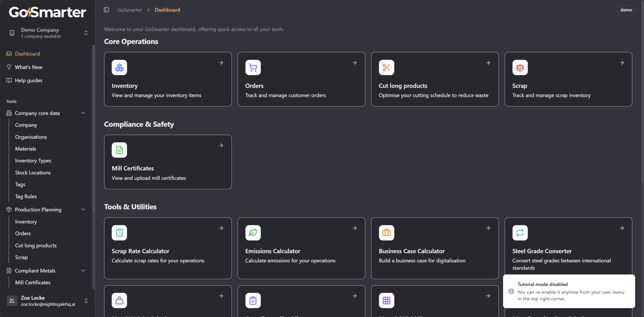
Task: Open Inventory Types in the sidebar
Action: pos(33,161)
